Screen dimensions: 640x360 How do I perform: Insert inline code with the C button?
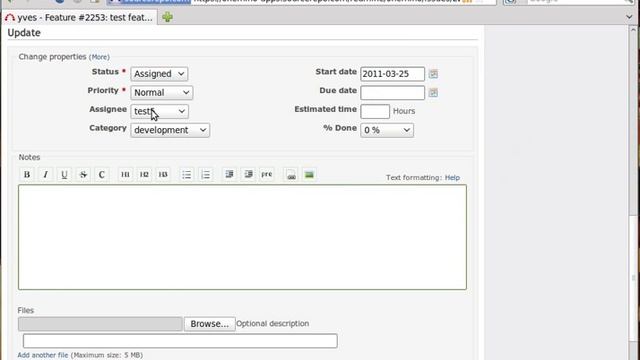[x=102, y=175]
